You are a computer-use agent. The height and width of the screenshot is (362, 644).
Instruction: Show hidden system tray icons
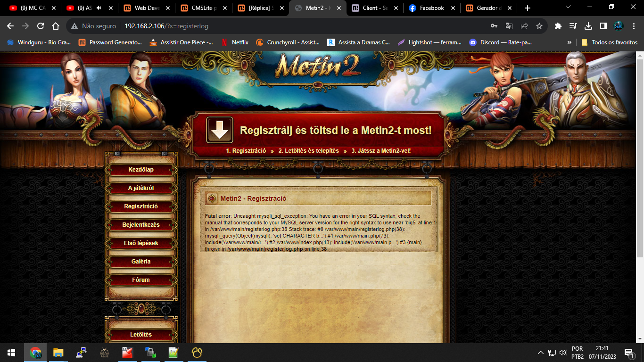(x=541, y=353)
